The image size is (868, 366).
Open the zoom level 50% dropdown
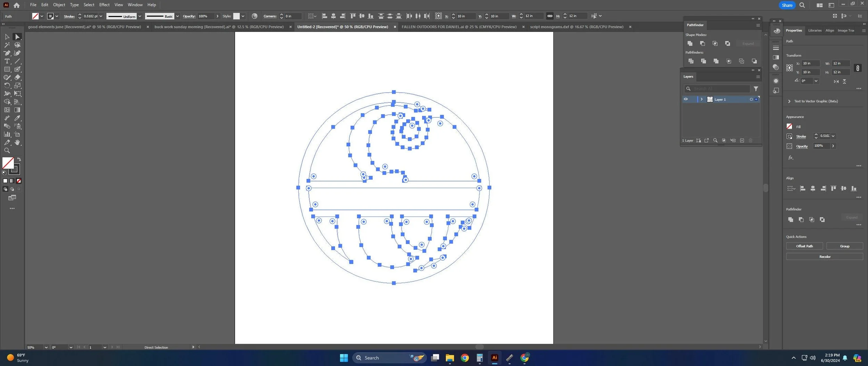point(46,347)
